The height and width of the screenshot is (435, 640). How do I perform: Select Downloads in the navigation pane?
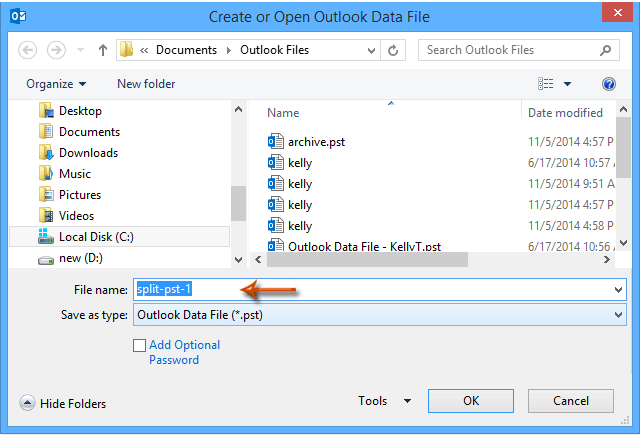pos(88,153)
